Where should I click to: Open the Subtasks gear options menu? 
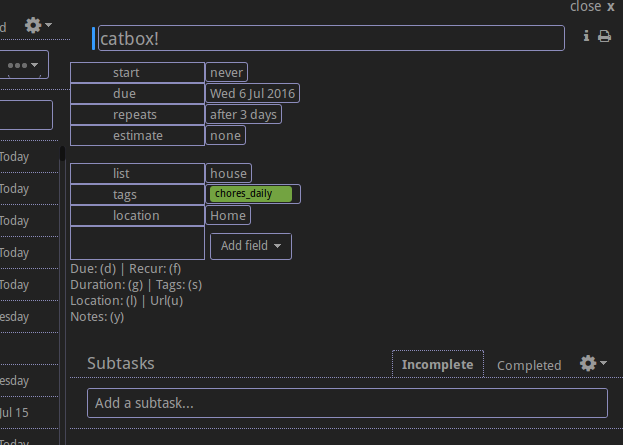pyautogui.click(x=593, y=363)
